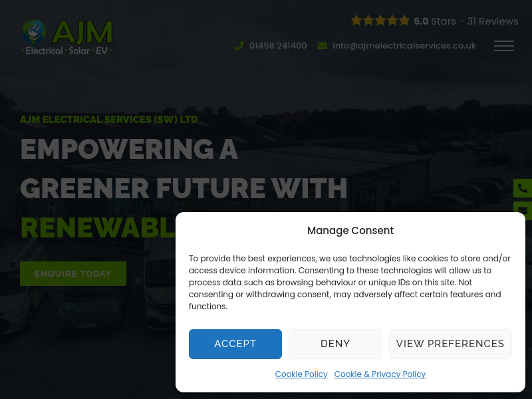532x399 pixels.
Task: Click the Electrical Solar EV tagline under logo
Action: [x=67, y=51]
